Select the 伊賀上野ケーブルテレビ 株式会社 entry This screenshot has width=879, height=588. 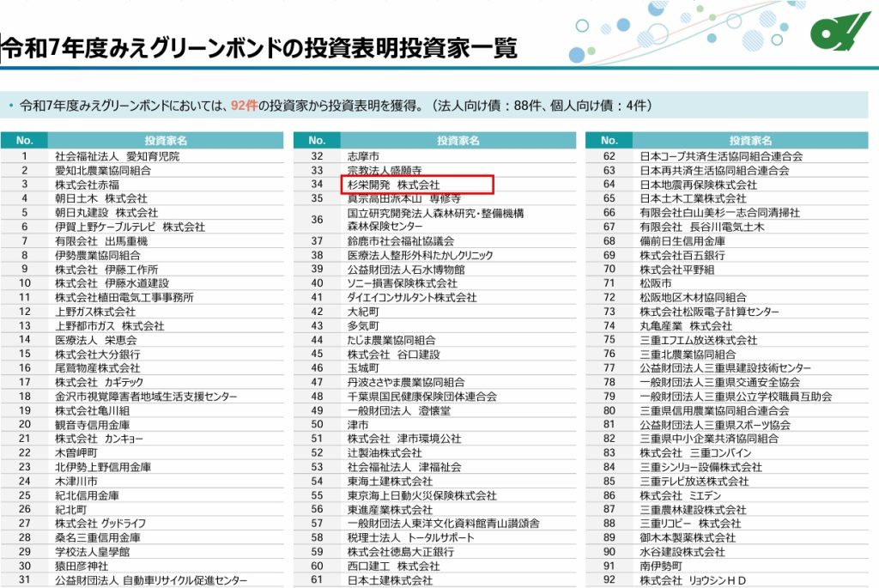[x=130, y=227]
